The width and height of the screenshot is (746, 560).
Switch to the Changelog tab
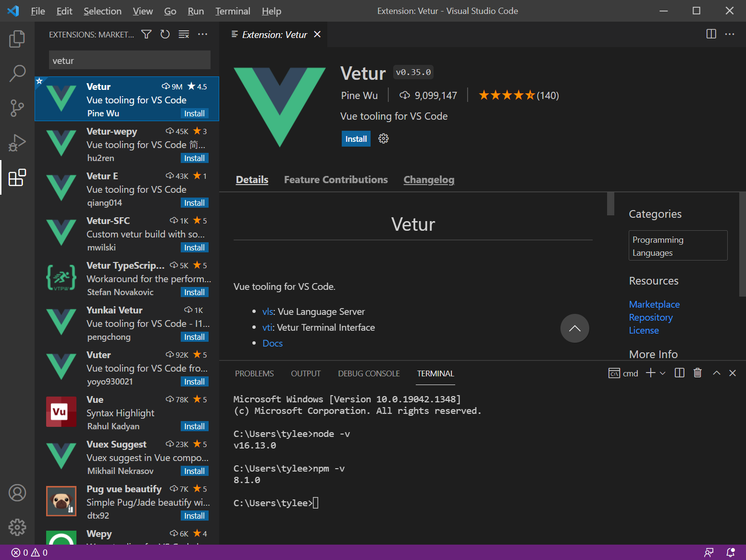[429, 179]
